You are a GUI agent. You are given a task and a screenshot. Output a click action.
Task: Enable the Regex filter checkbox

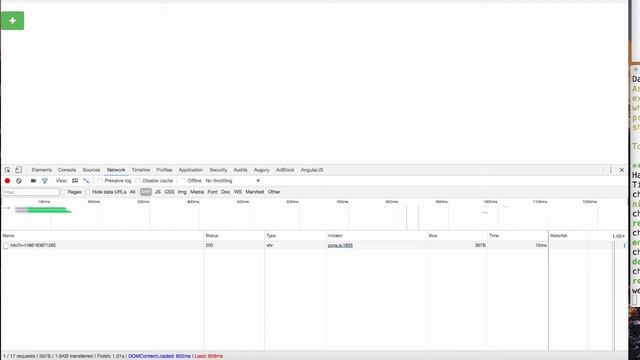[63, 192]
